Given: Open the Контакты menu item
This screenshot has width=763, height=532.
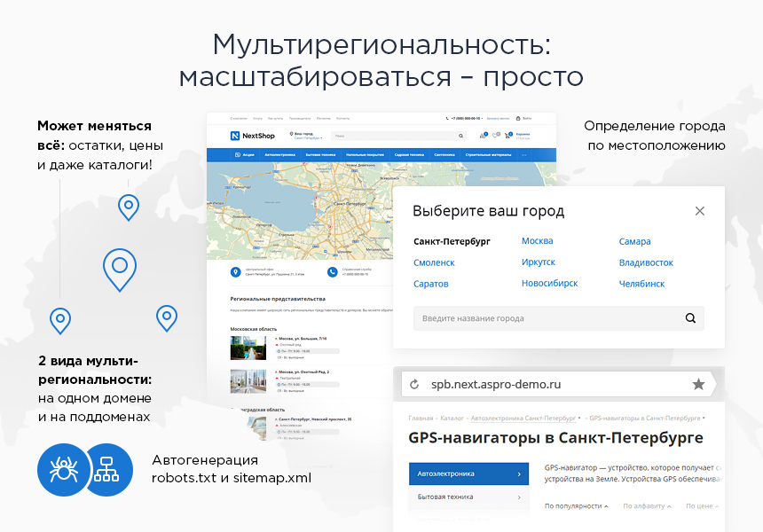Looking at the screenshot, I should tap(342, 118).
